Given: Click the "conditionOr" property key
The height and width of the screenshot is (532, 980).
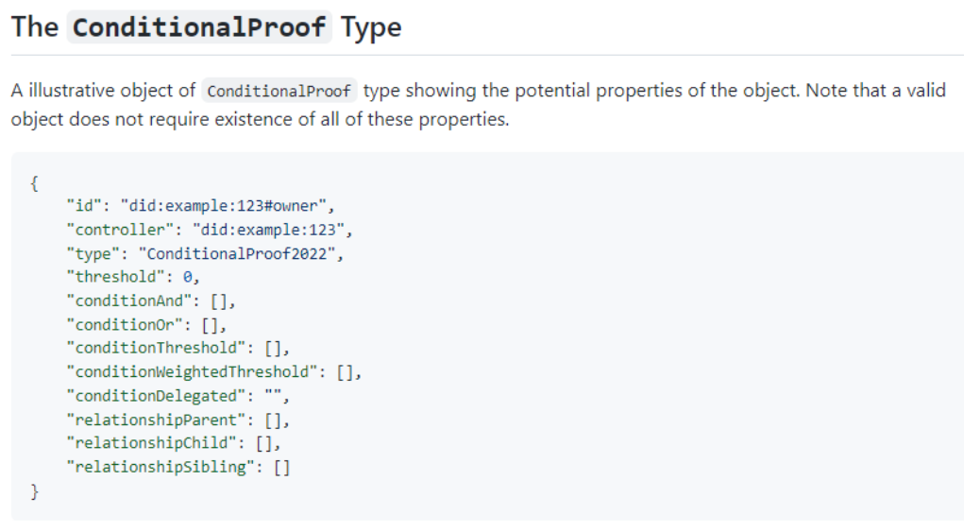Looking at the screenshot, I should (125, 324).
